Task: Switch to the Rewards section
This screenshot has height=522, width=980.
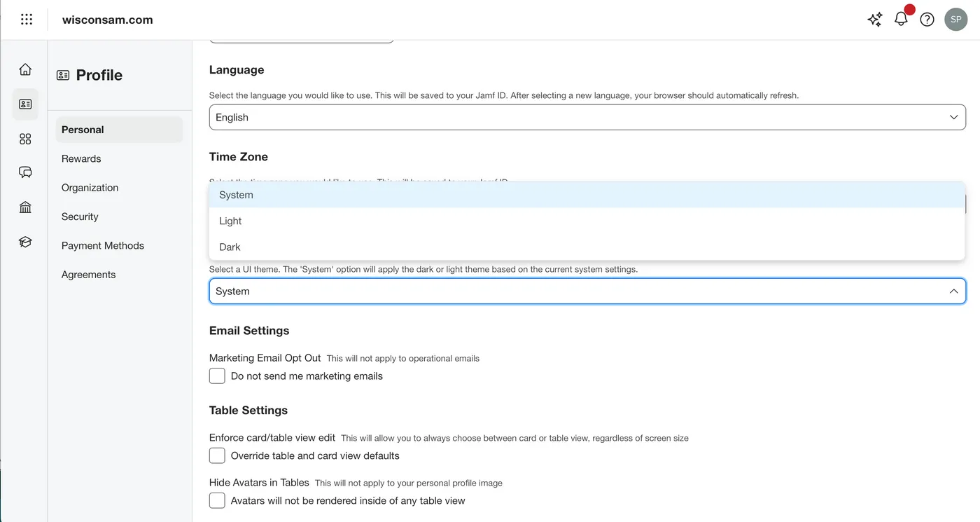Action: [81, 158]
